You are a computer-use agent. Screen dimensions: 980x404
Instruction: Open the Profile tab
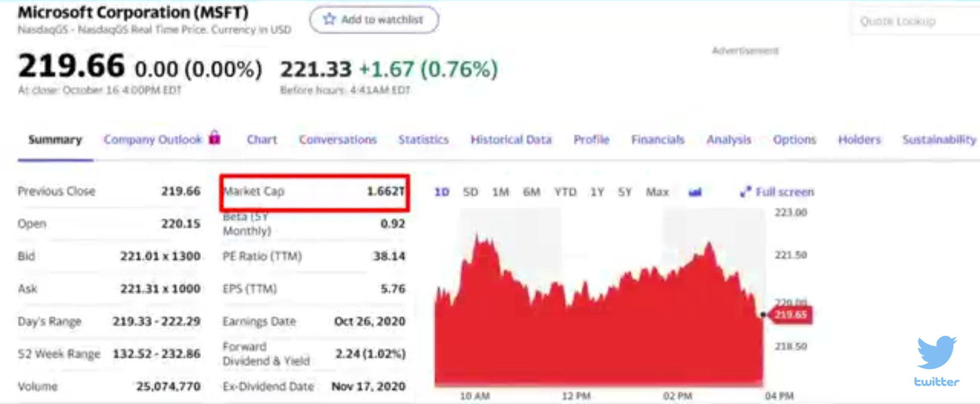(x=592, y=140)
